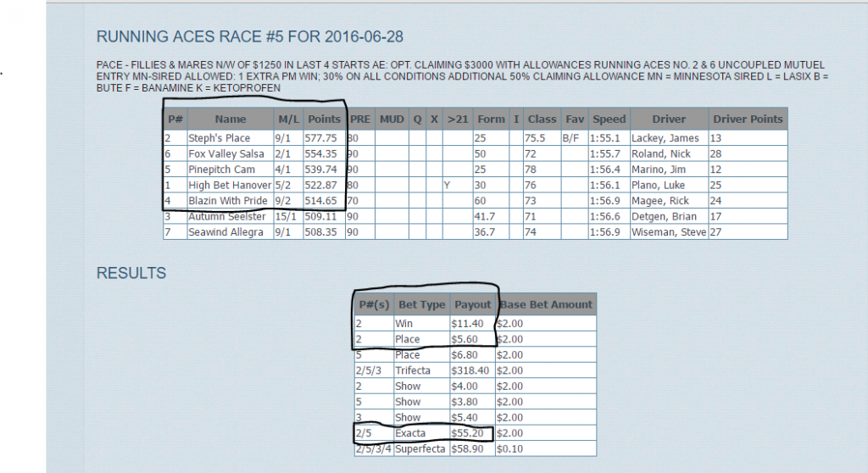The width and height of the screenshot is (868, 473).
Task: Click the 'Superfecta' bet type cell
Action: click(420, 448)
